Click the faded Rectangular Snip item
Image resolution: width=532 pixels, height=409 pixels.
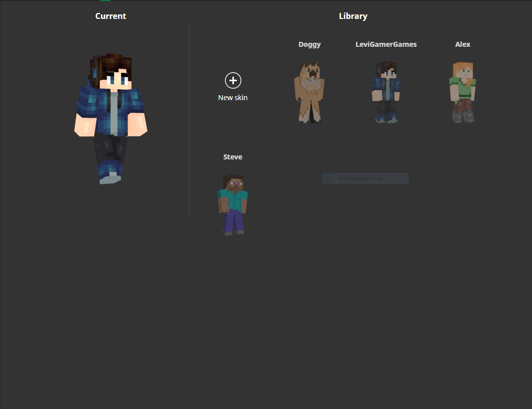tap(365, 178)
